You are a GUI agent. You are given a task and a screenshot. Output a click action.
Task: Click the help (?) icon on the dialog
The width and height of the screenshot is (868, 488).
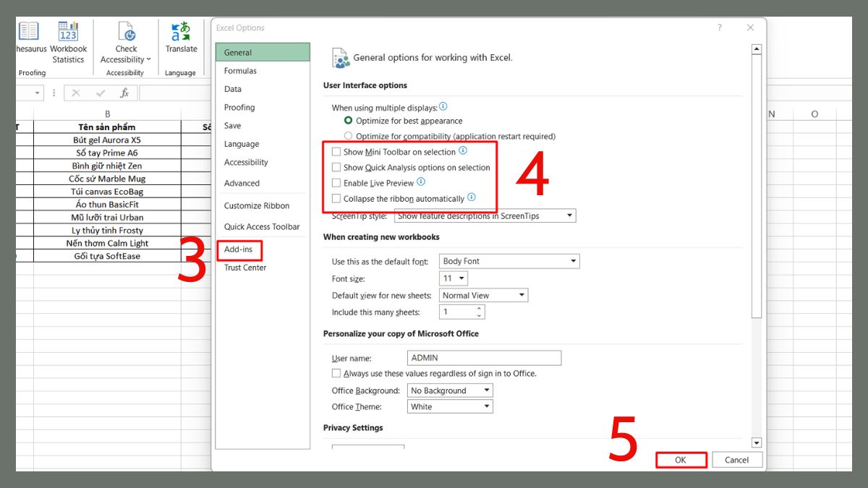click(719, 27)
